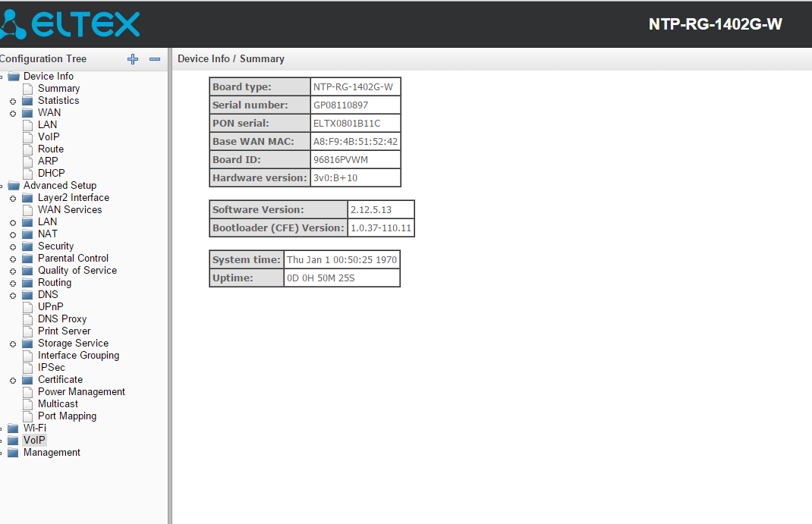
Task: Click the plus icon to expand all tree nodes
Action: [x=133, y=59]
